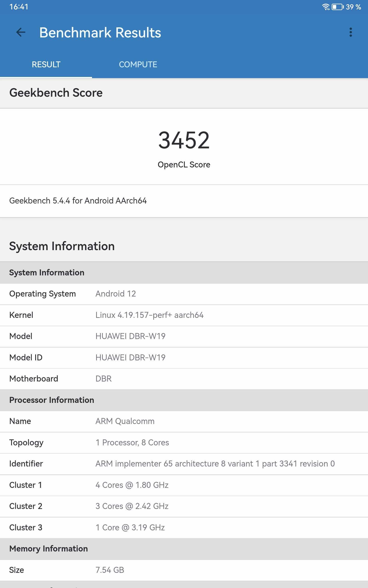Select the Identifier label
The width and height of the screenshot is (368, 588).
(x=26, y=464)
